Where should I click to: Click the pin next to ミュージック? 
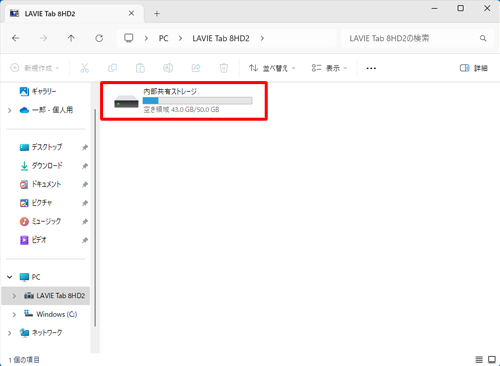(x=85, y=221)
